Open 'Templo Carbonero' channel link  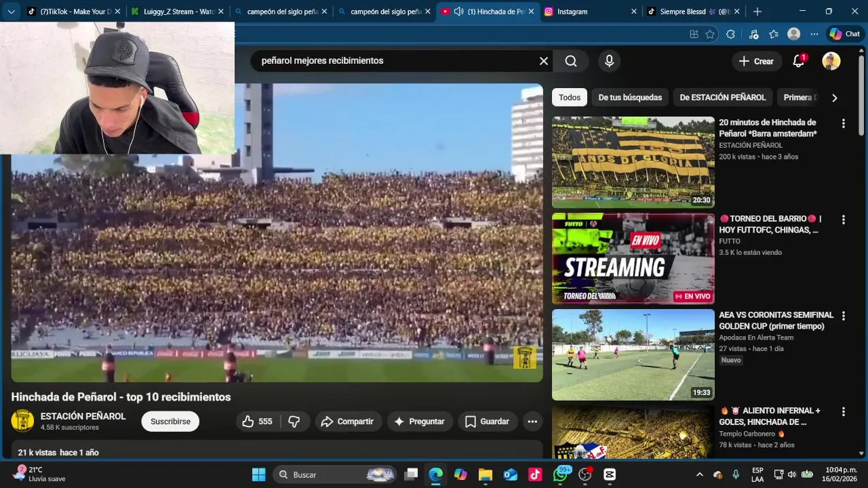(747, 434)
